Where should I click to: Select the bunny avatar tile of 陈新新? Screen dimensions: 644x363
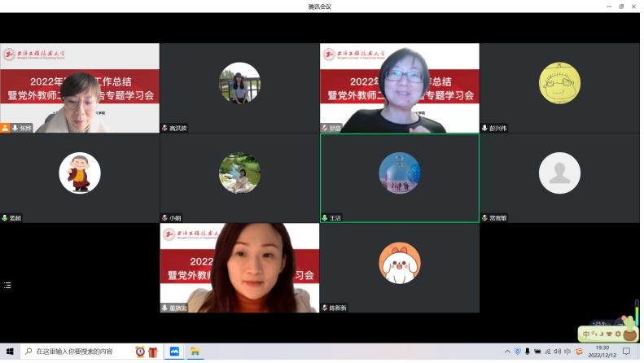pyautogui.click(x=399, y=264)
